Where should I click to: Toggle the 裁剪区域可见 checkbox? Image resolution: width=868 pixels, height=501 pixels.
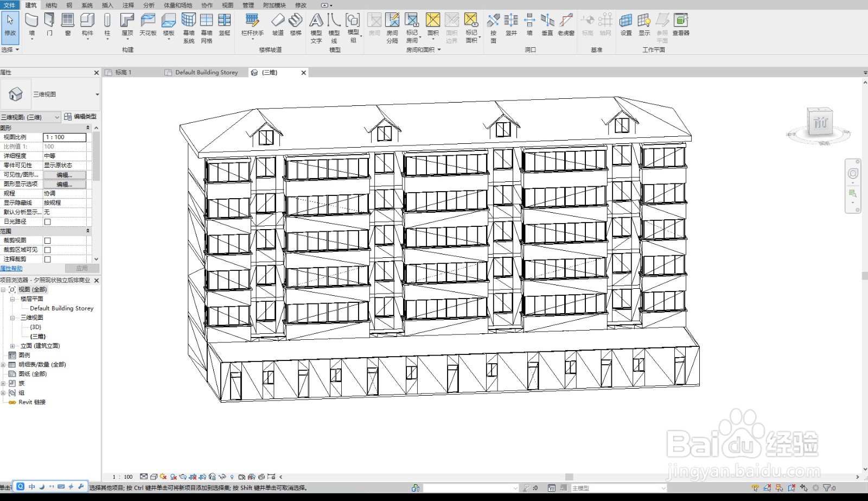click(x=48, y=250)
